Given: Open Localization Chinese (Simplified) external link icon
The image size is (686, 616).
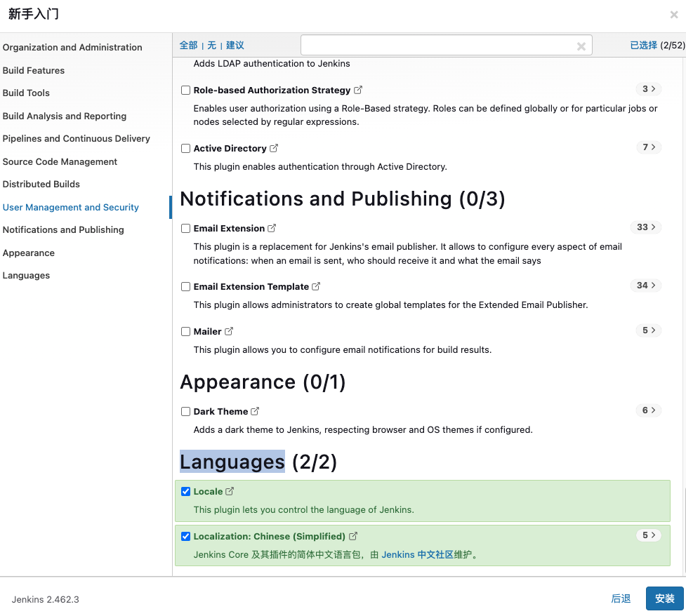Looking at the screenshot, I should pos(353,536).
